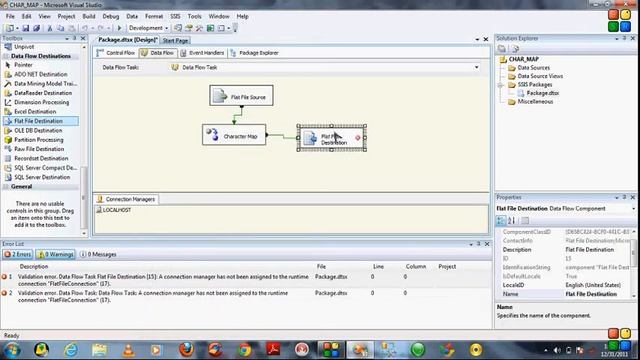The height and width of the screenshot is (360, 640).
Task: Click the Categorized icon in Properties
Action: coord(501,220)
